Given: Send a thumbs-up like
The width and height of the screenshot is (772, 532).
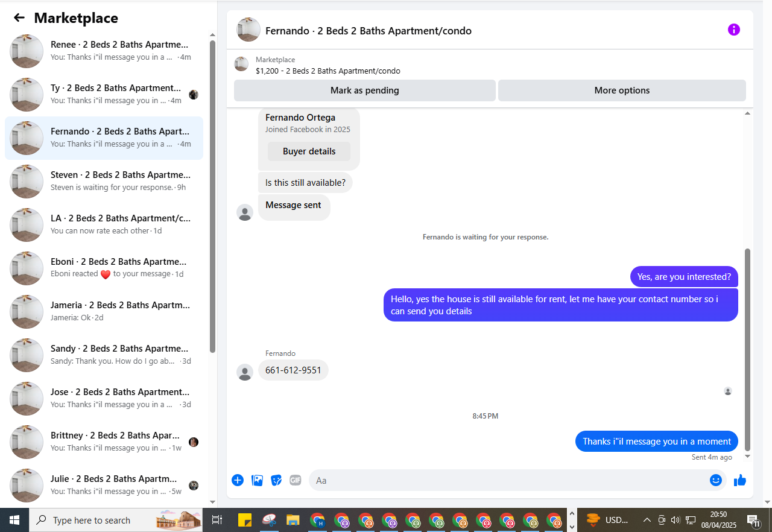Looking at the screenshot, I should pyautogui.click(x=740, y=480).
